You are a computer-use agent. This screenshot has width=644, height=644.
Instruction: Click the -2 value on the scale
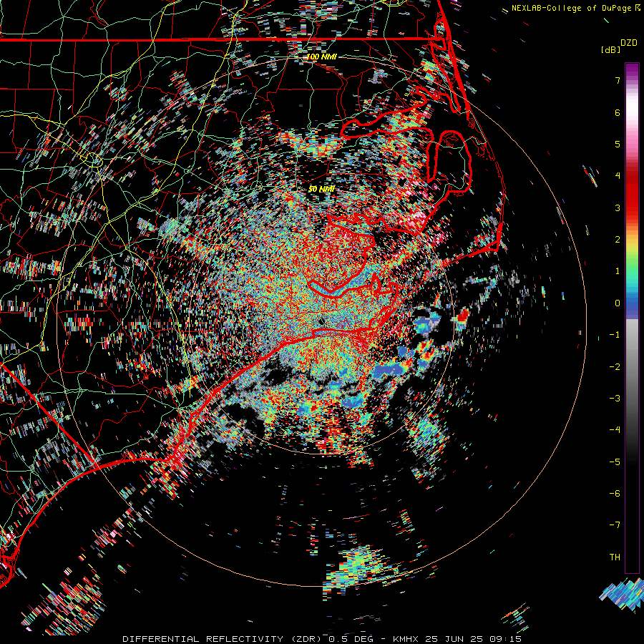615,367
